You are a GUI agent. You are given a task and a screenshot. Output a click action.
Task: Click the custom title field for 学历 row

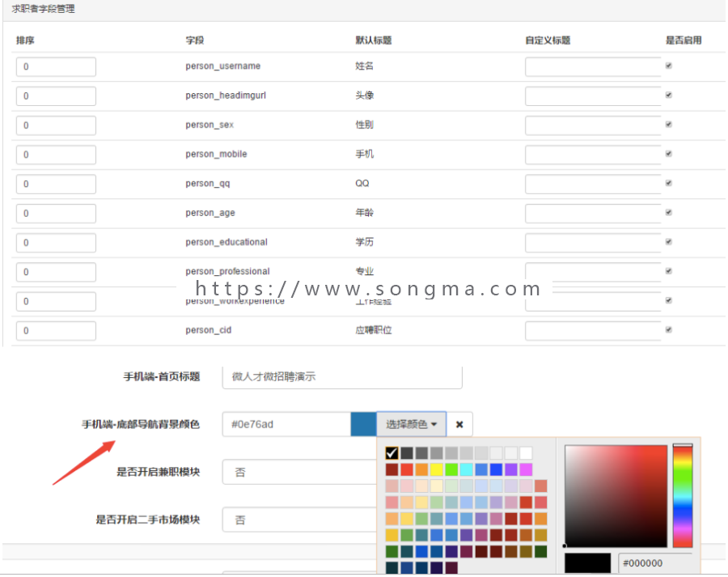click(593, 243)
